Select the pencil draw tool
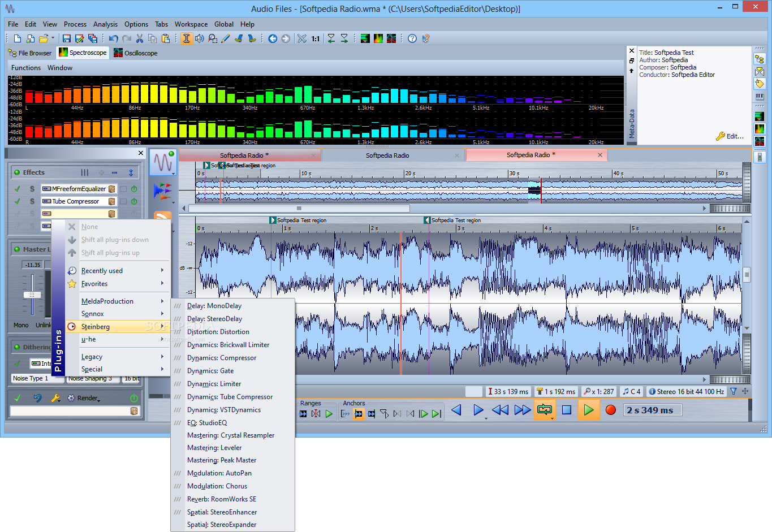 [226, 38]
